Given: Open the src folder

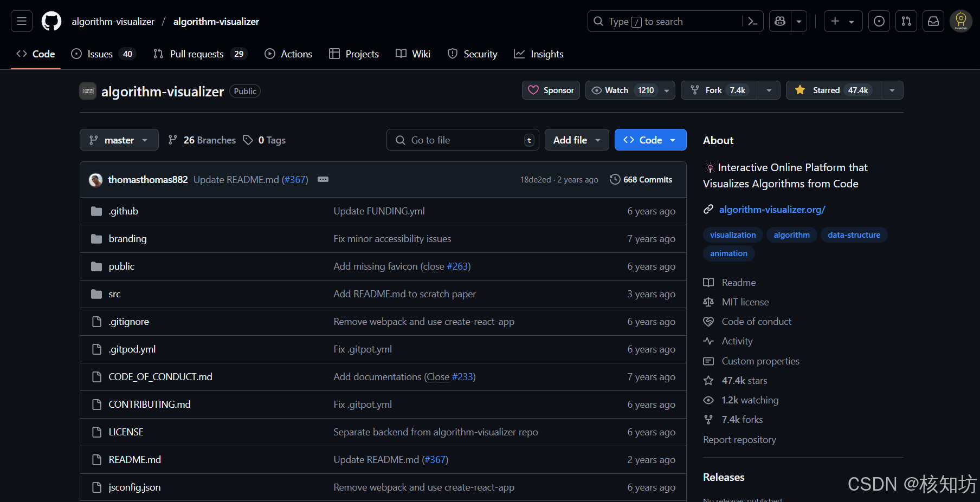Looking at the screenshot, I should (114, 294).
